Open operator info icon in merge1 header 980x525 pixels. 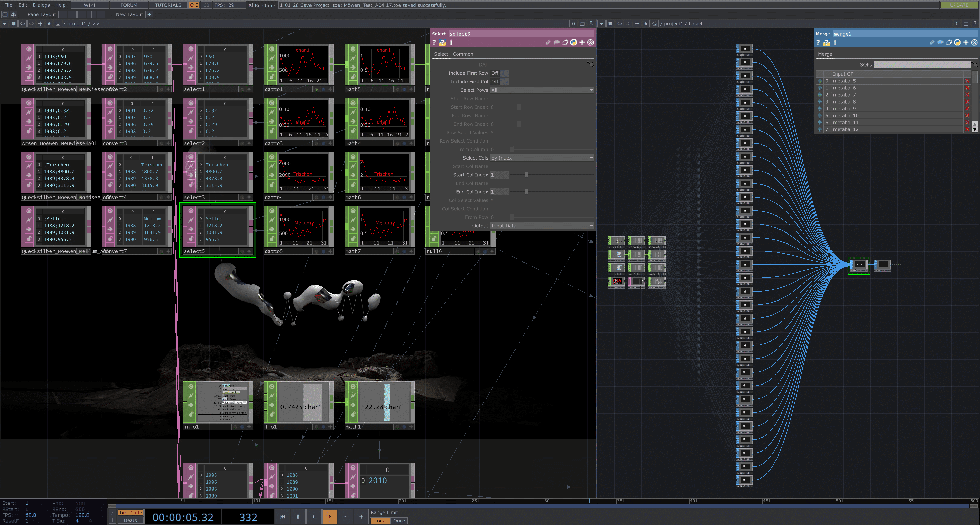tap(835, 42)
